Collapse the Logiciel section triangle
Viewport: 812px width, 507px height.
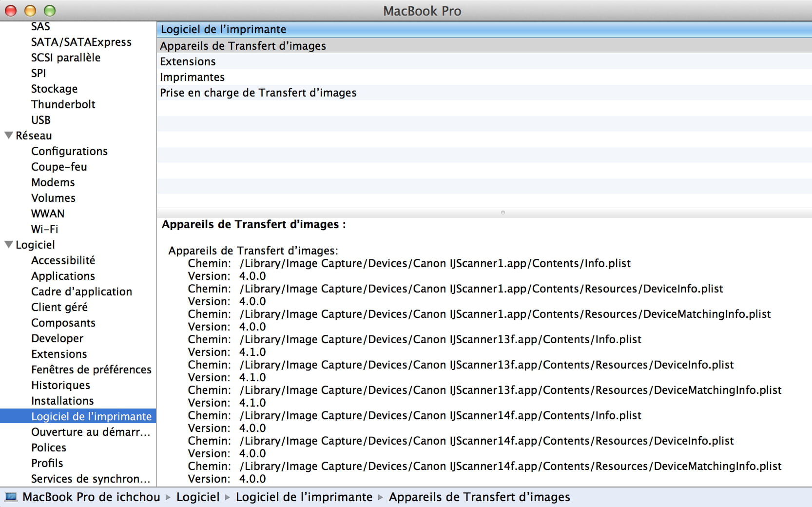pyautogui.click(x=8, y=245)
